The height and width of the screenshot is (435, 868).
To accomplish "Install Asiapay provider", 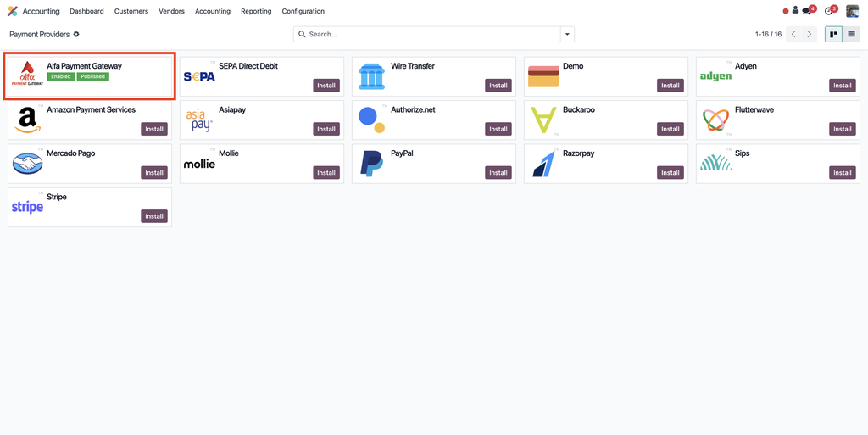I will pos(326,129).
